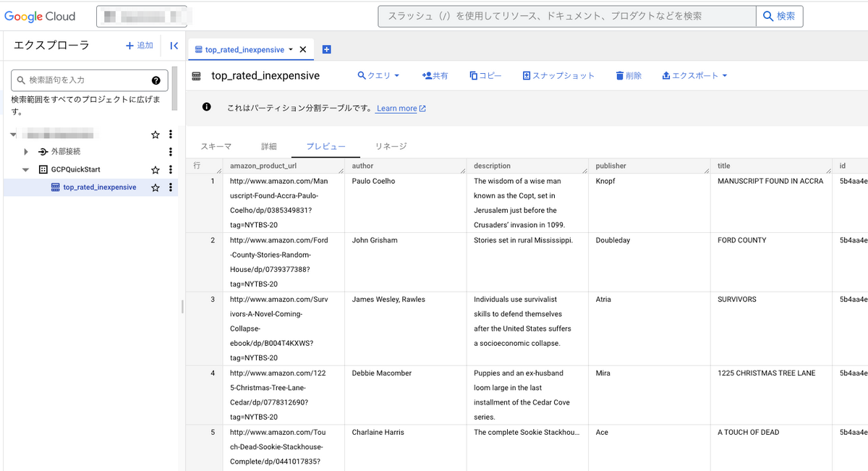Screen dimensions: 868x471
Task: Expand the 外部接続 tree node
Action: tap(26, 152)
